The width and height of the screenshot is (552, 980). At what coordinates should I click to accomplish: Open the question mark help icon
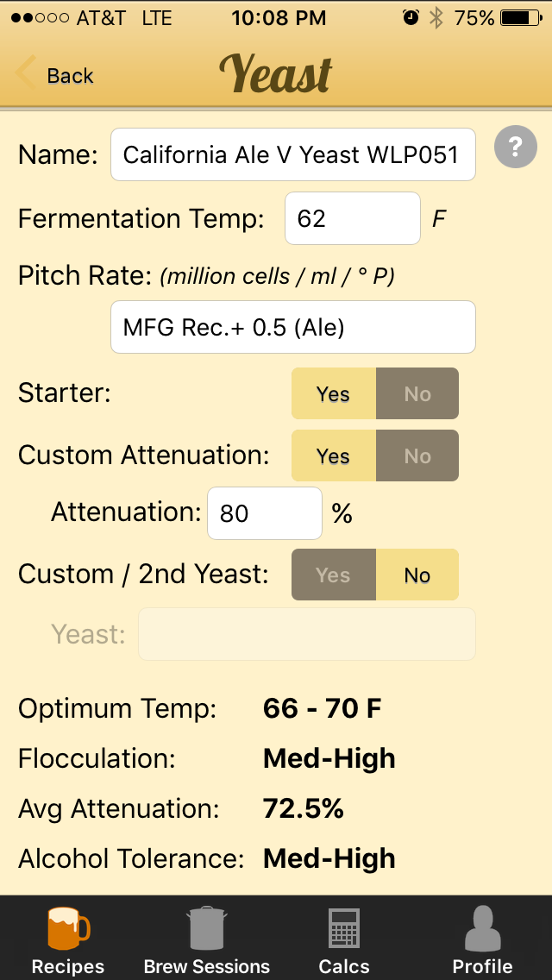click(515, 147)
